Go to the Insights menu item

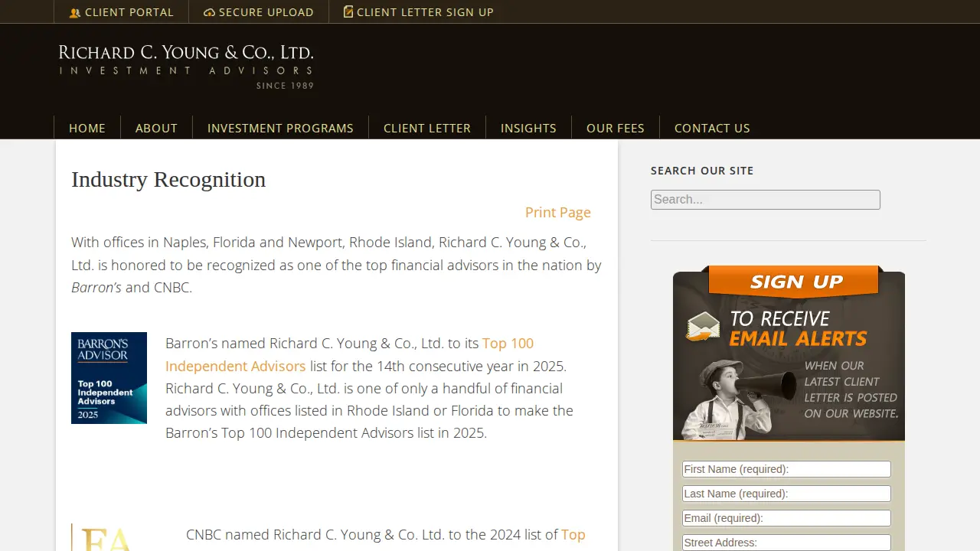pyautogui.click(x=528, y=128)
